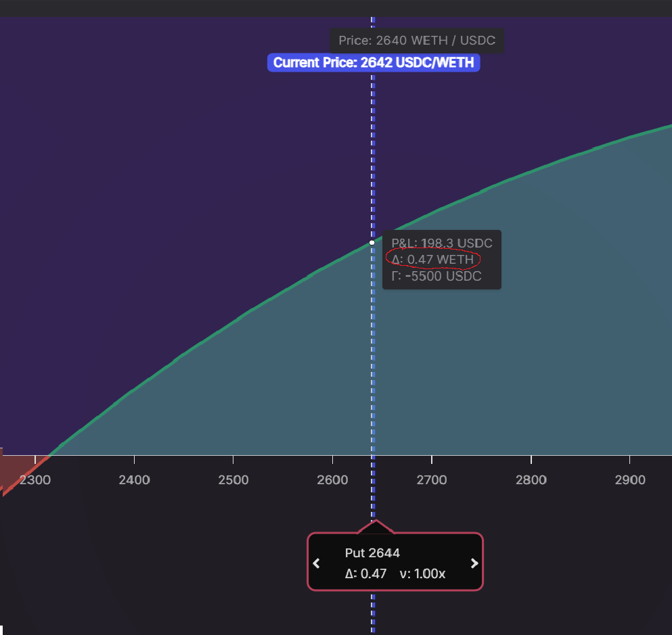
Task: Click the 2400 x-axis price label
Action: (x=134, y=479)
